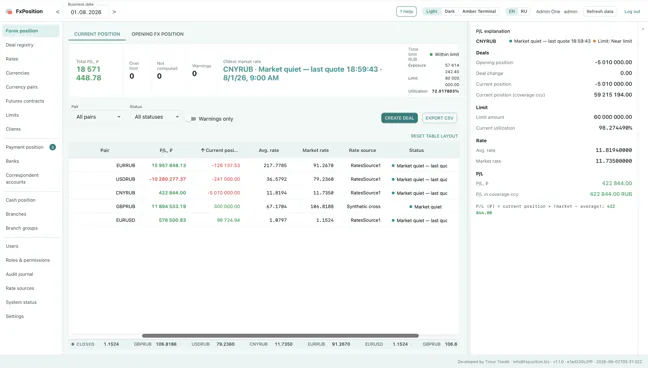This screenshot has height=368, width=648.
Task: Open Cash position in sidebar
Action: (x=31, y=200)
